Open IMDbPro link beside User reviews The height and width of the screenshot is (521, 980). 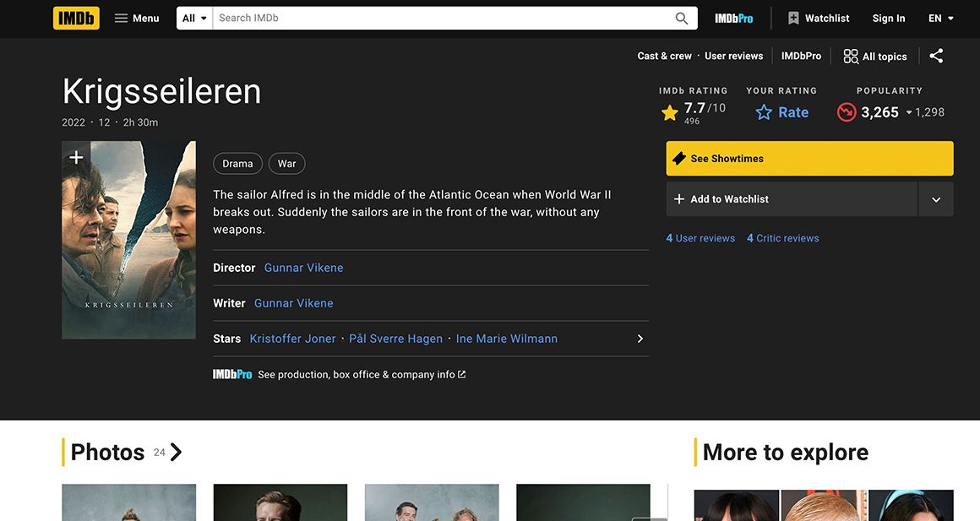801,57
